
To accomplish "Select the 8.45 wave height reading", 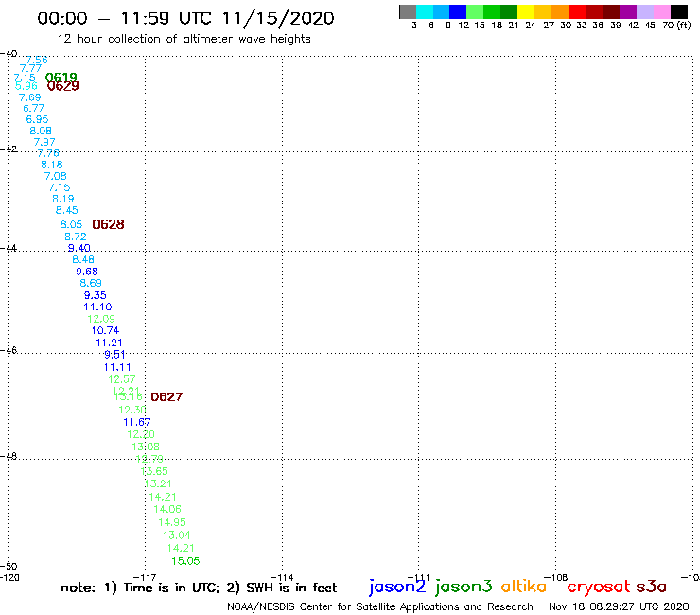I will (66, 210).
